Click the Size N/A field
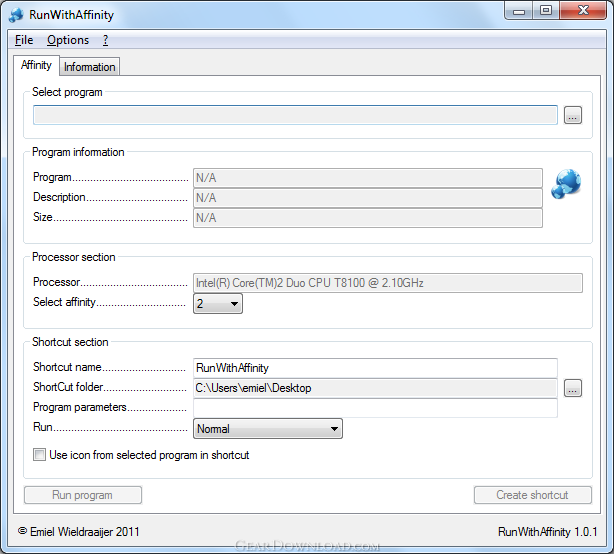 pos(368,218)
